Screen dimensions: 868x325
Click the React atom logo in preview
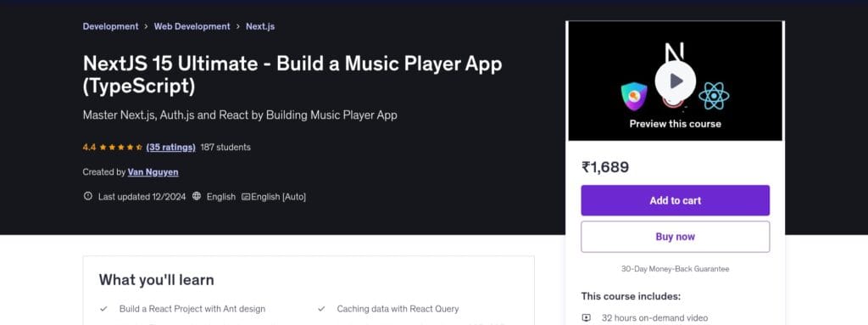pyautogui.click(x=714, y=96)
